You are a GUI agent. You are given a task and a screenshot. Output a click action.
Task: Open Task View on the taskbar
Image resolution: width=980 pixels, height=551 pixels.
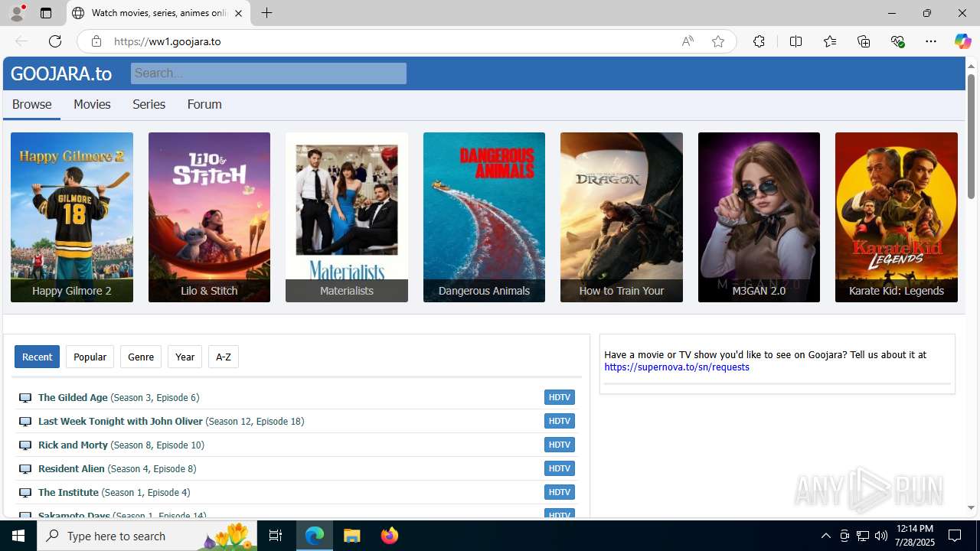point(276,536)
